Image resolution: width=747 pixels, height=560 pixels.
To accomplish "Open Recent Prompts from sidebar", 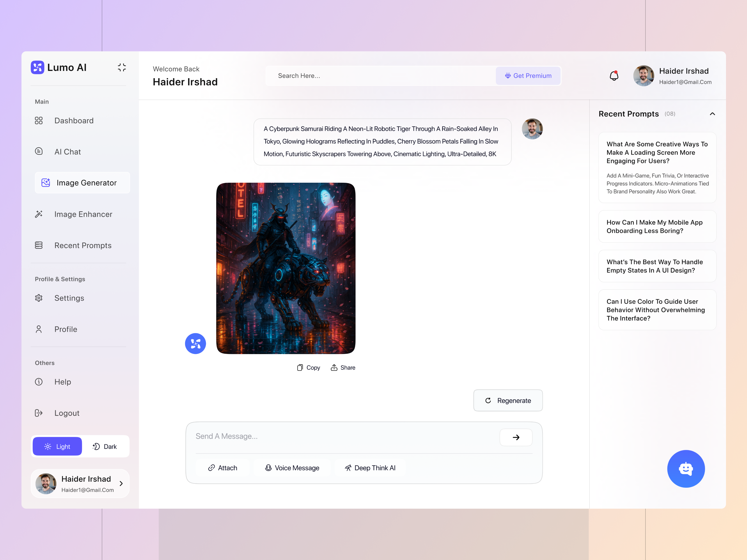I will [83, 245].
